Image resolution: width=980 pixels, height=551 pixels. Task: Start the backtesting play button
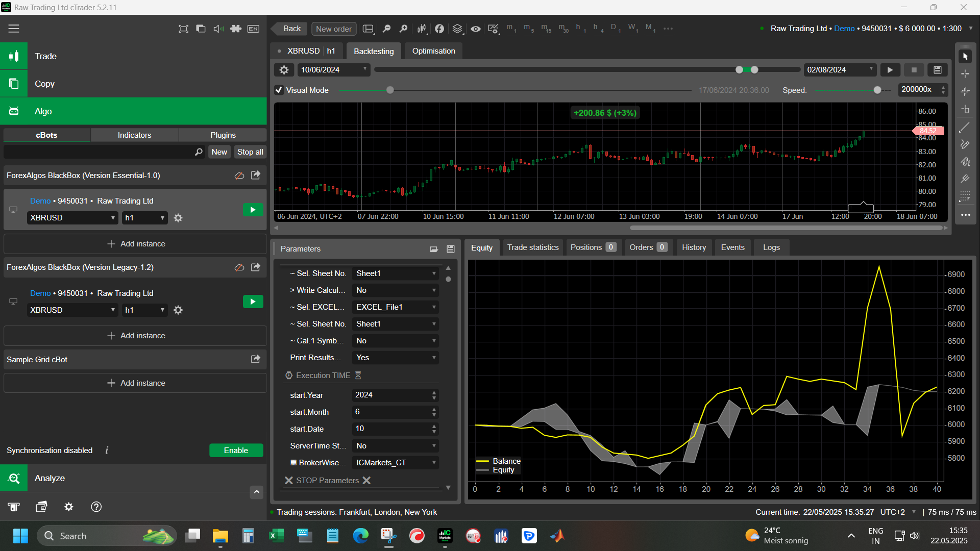(x=890, y=70)
